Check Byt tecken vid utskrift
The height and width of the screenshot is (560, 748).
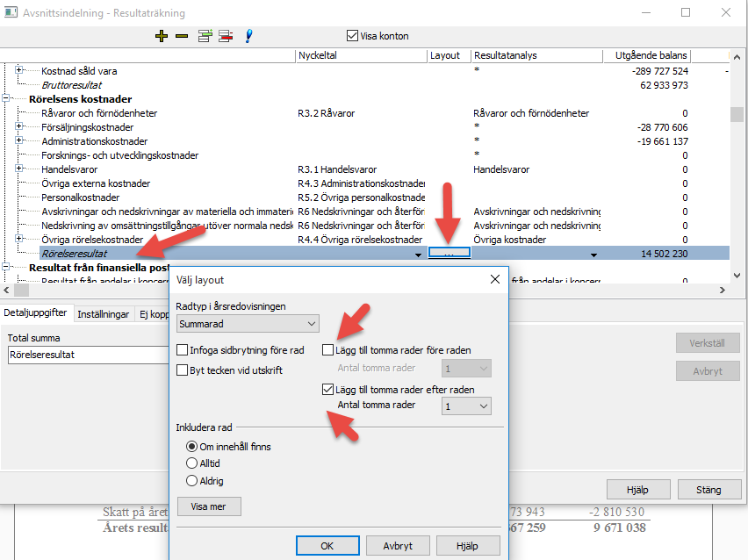[x=182, y=370]
